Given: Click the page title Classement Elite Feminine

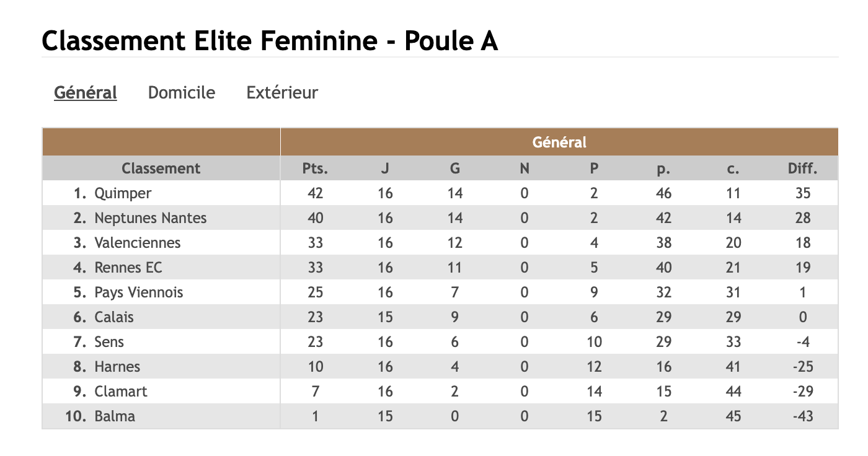Looking at the screenshot, I should coord(270,42).
